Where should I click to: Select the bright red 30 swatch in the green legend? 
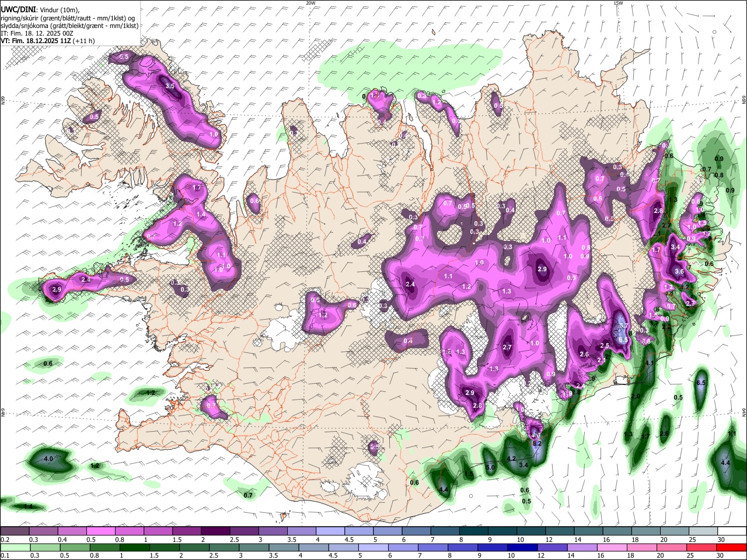(731, 547)
